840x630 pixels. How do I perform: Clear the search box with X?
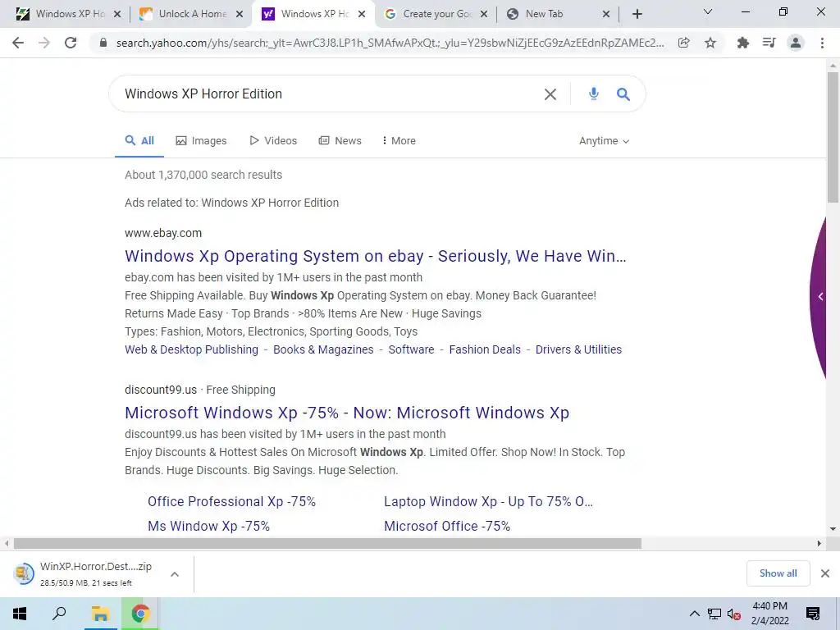550,94
